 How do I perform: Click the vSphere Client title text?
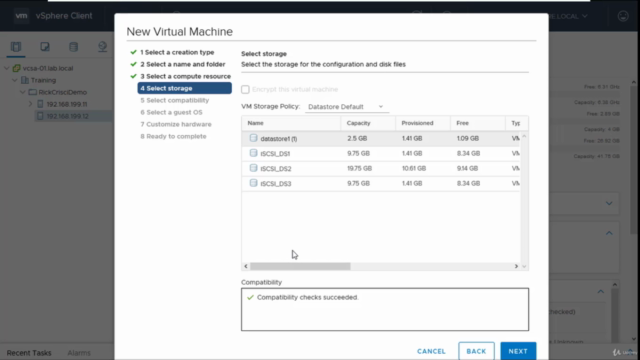point(64,16)
